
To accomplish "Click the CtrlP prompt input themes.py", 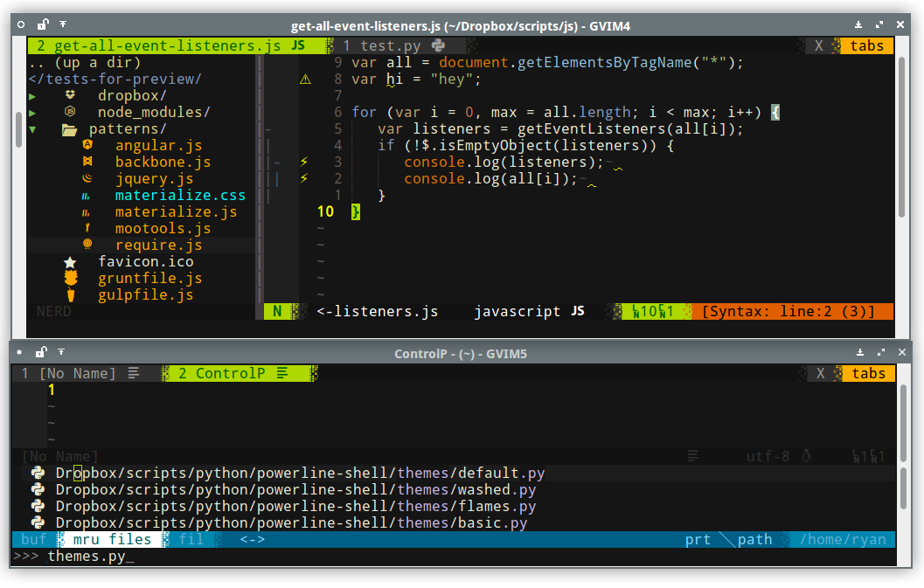I will [86, 557].
